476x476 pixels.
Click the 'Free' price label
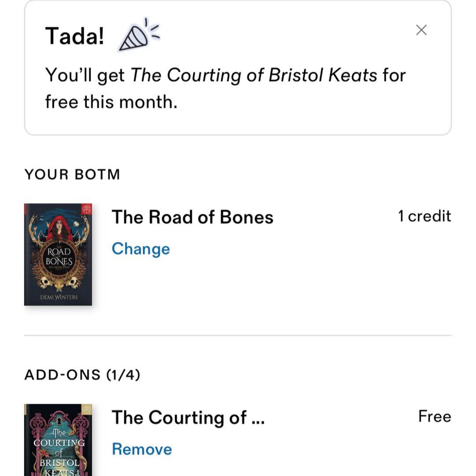pyautogui.click(x=435, y=416)
